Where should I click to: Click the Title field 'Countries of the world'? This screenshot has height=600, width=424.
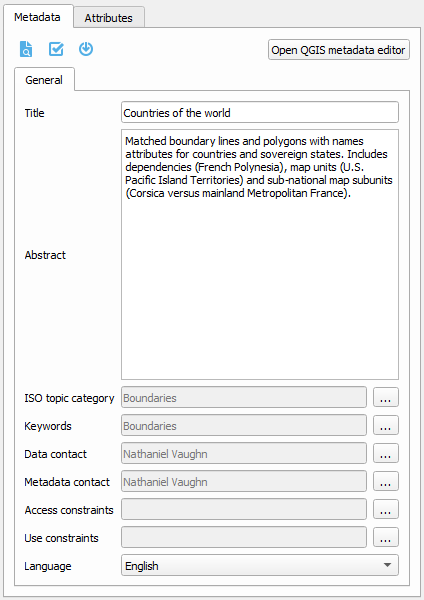coord(260,112)
